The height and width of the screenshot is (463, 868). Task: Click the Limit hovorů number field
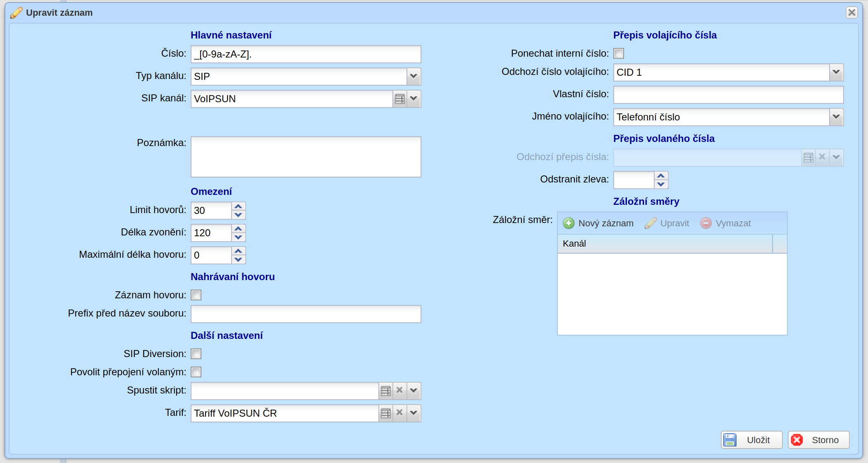211,211
